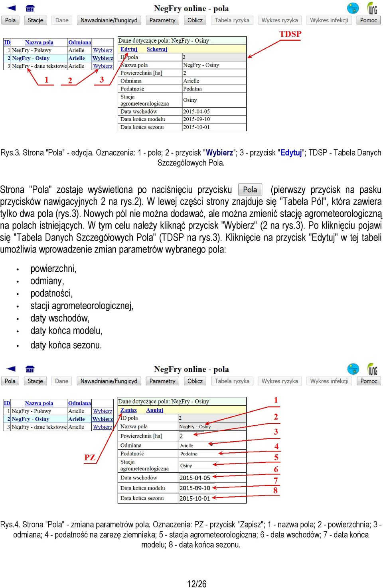Image resolution: width=383 pixels, height=588 pixels.
Task: Click the Zapisz link to save field parameters
Action: pyautogui.click(x=128, y=410)
